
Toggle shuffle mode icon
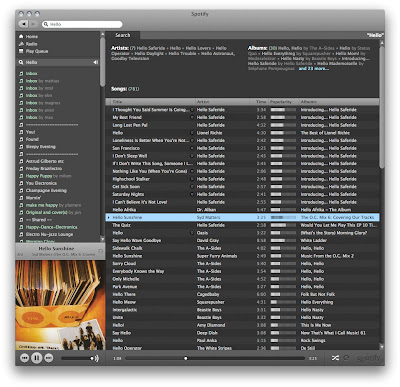[x=335, y=358]
